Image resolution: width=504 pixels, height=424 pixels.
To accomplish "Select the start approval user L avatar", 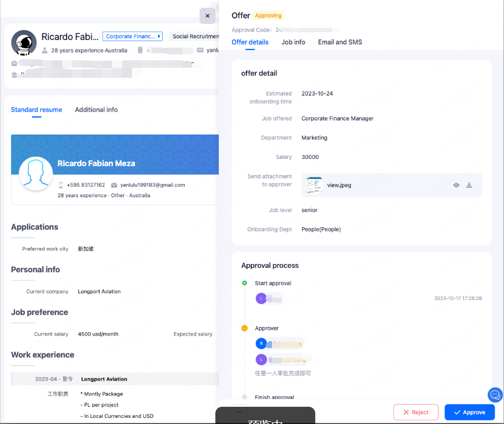I will pos(261,298).
